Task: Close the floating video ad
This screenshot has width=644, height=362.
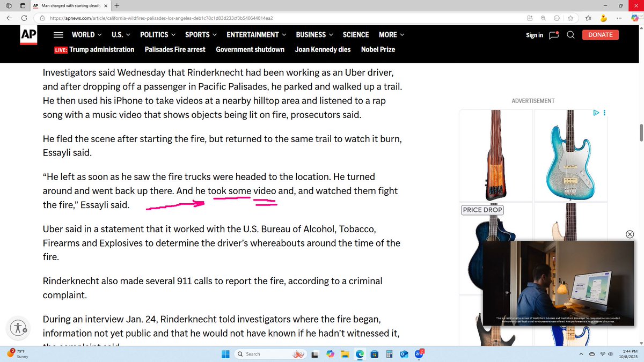Action: pos(630,234)
